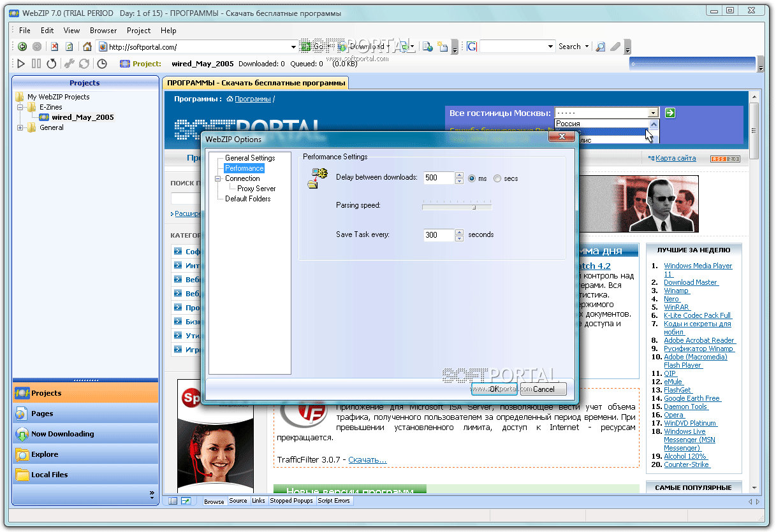Click Cancel in WebZIP Options dialog
This screenshot has width=776, height=532.
point(543,389)
